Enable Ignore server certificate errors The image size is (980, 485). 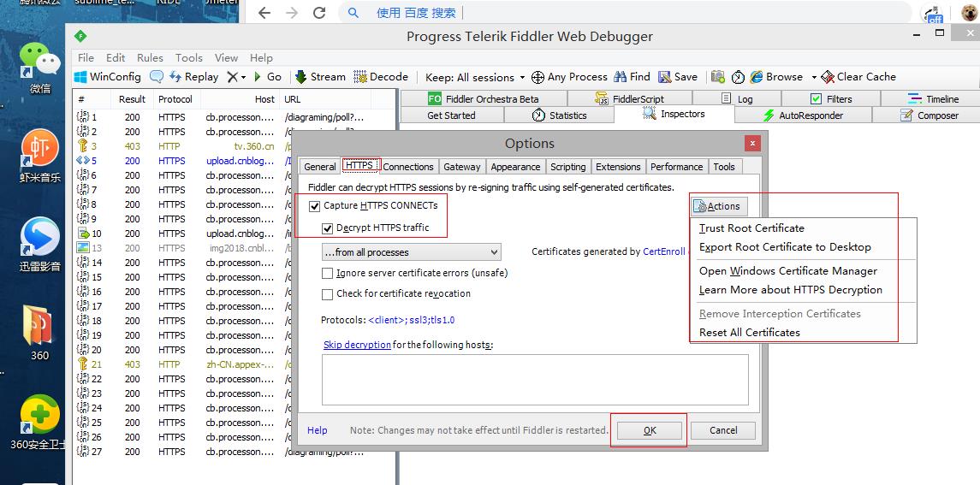pyautogui.click(x=328, y=273)
